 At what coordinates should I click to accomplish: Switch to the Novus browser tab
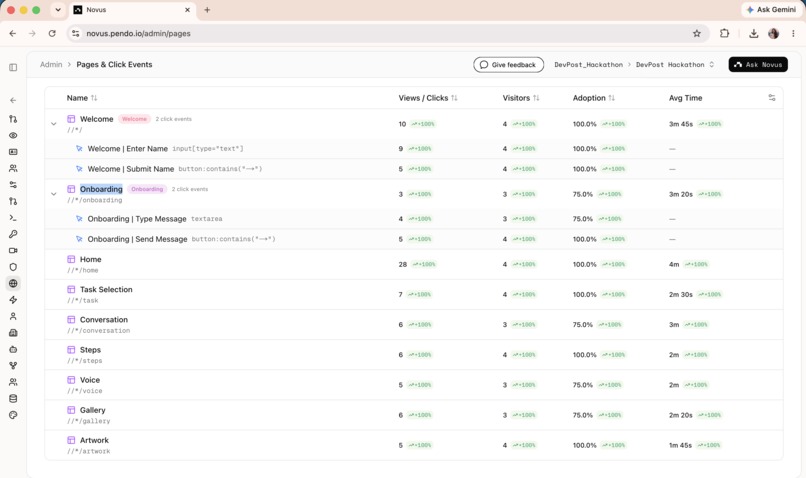point(133,10)
